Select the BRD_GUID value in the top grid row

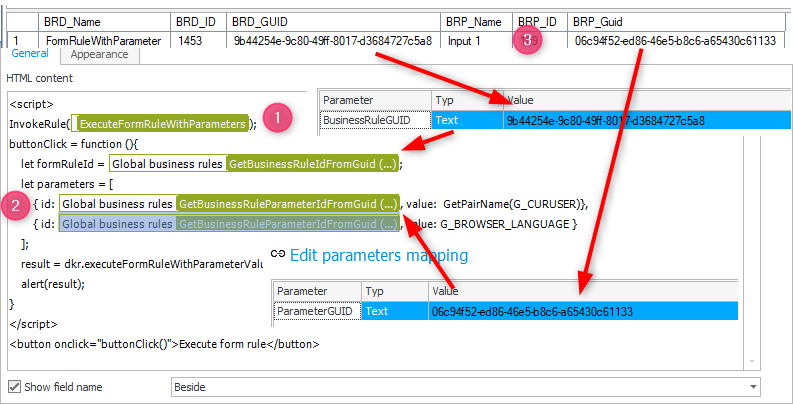(333, 40)
